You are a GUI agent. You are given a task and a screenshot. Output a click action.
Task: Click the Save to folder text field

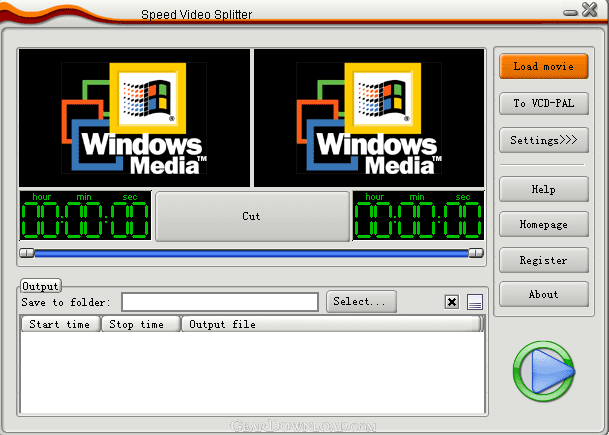220,302
